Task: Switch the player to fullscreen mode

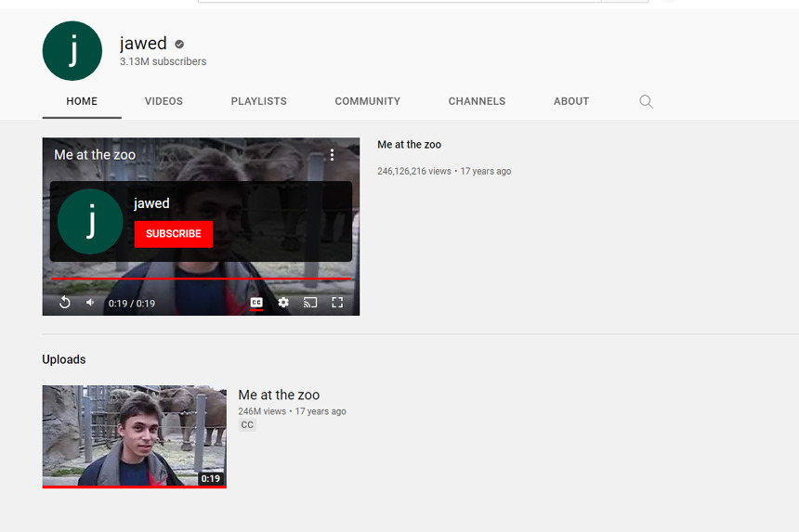Action: 337,303
